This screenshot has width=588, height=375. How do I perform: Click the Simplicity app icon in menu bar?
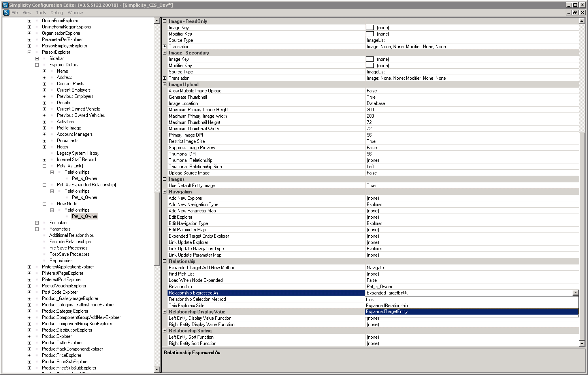[x=6, y=13]
